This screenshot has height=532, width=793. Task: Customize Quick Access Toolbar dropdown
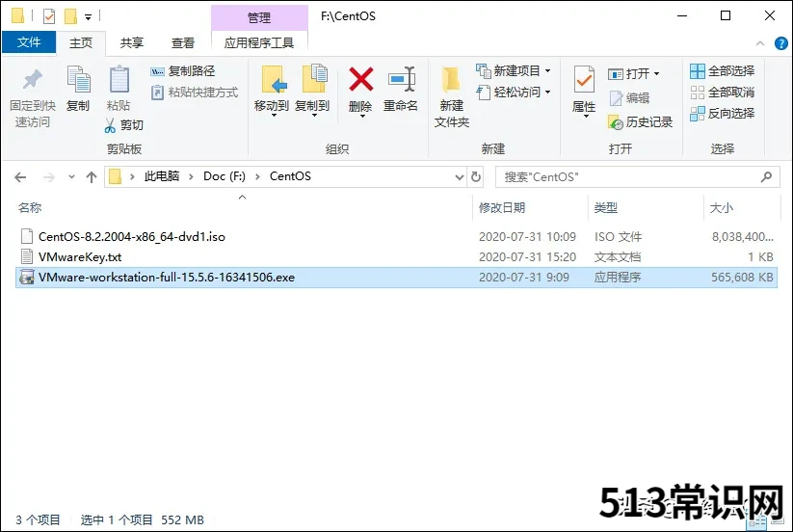point(88,17)
